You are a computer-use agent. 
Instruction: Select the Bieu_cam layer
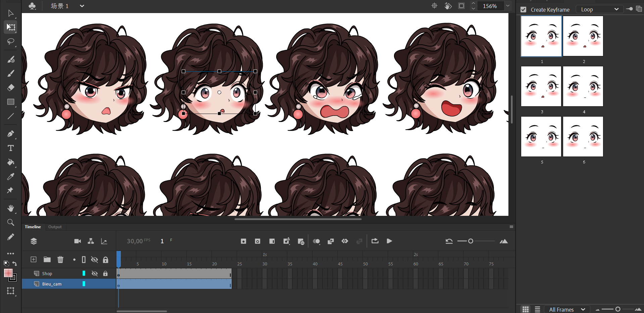coord(52,284)
